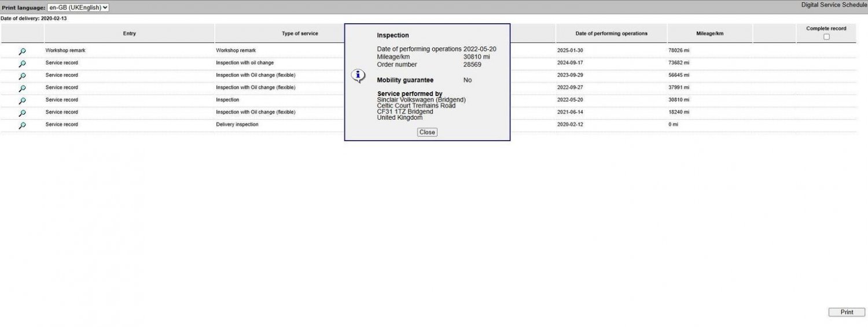Click the Entry column header
The image size is (868, 327).
[x=130, y=34]
